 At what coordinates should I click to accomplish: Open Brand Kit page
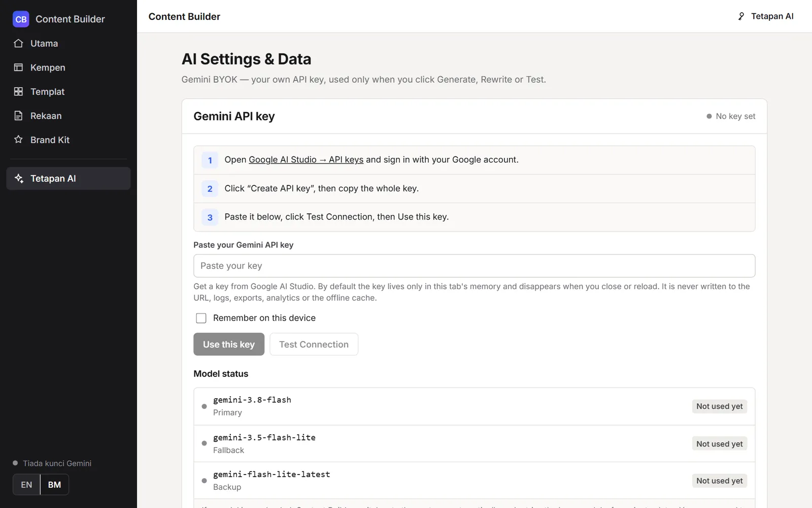(69, 140)
